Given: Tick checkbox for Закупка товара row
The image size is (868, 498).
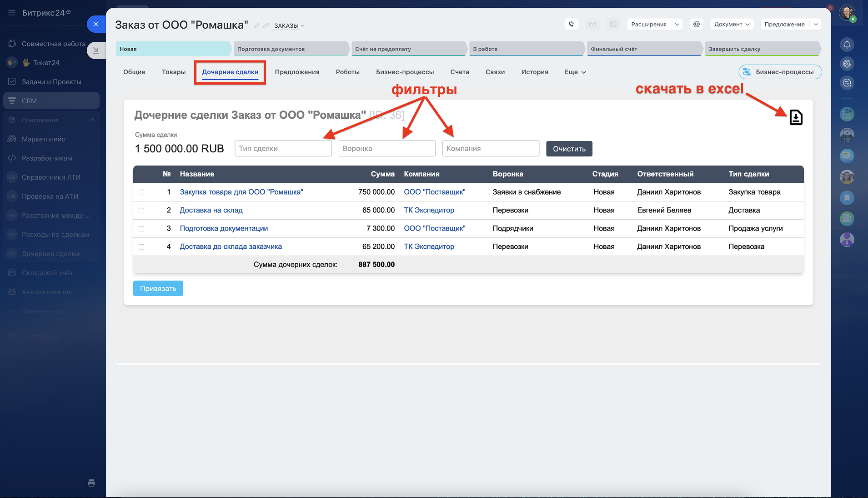Looking at the screenshot, I should point(141,192).
